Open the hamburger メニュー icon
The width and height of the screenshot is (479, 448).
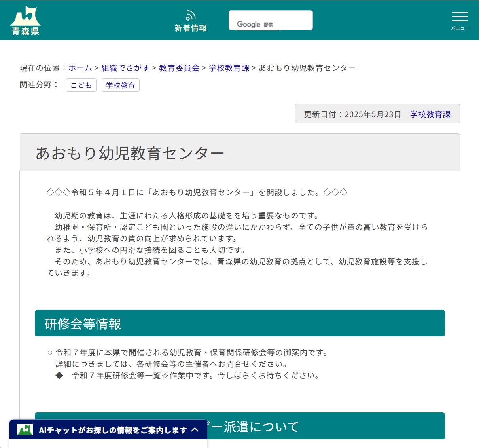[x=460, y=17]
